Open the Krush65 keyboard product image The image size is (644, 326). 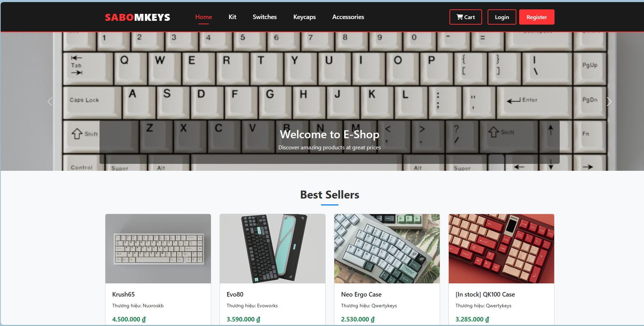(x=158, y=249)
